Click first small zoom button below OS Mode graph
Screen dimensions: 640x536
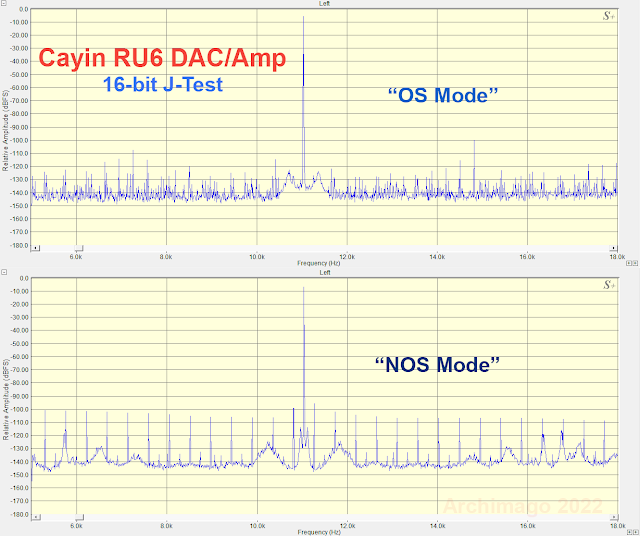(629, 263)
